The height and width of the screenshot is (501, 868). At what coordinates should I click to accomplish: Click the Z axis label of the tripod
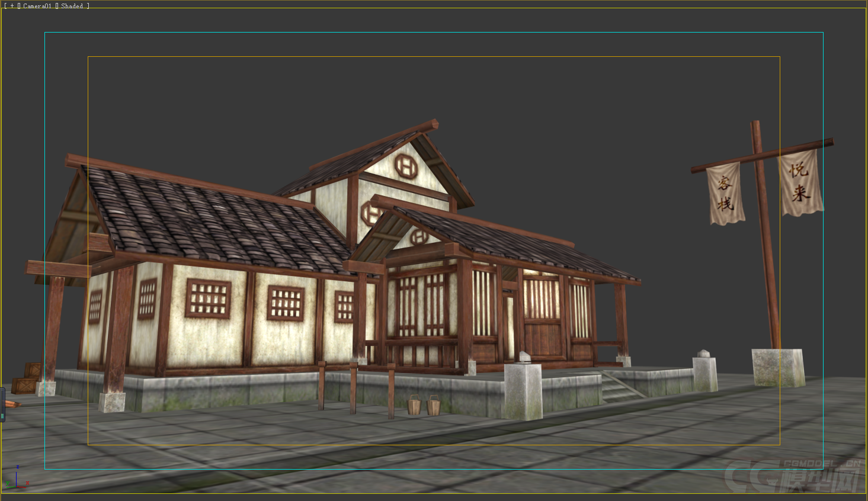pyautogui.click(x=18, y=467)
